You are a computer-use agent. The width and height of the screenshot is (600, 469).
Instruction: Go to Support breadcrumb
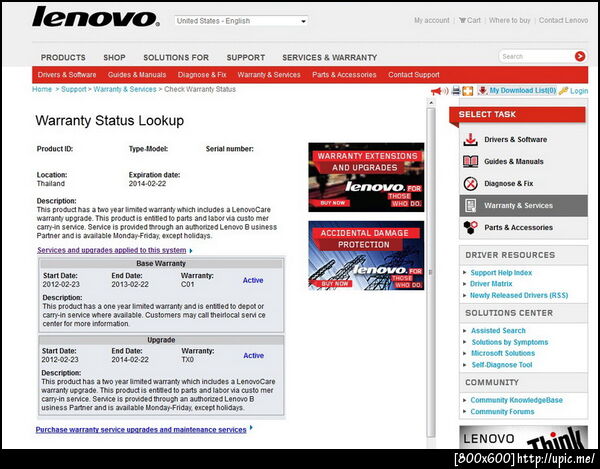click(x=73, y=89)
